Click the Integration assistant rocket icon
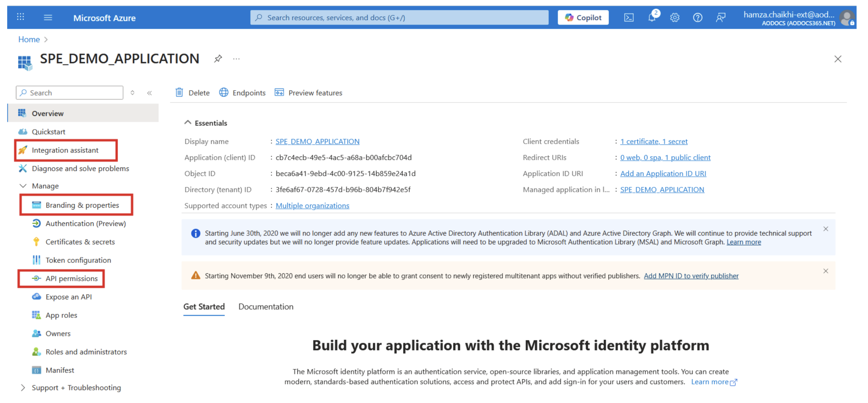The image size is (868, 403). tap(22, 150)
